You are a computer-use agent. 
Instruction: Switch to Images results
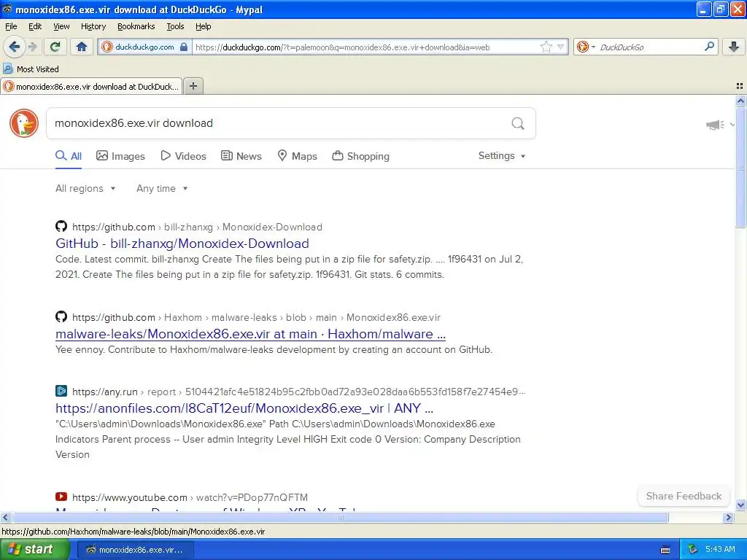click(120, 156)
